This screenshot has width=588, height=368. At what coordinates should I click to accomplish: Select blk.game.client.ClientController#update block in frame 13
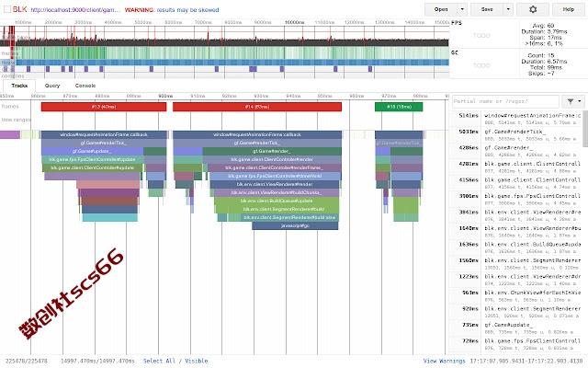(92, 167)
